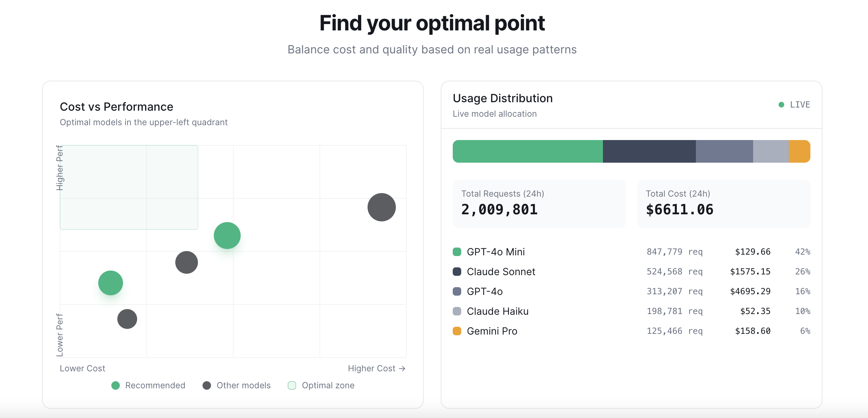Screen dimensions: 868x418
Task: Click the Optimal zone legend square
Action: (292, 385)
